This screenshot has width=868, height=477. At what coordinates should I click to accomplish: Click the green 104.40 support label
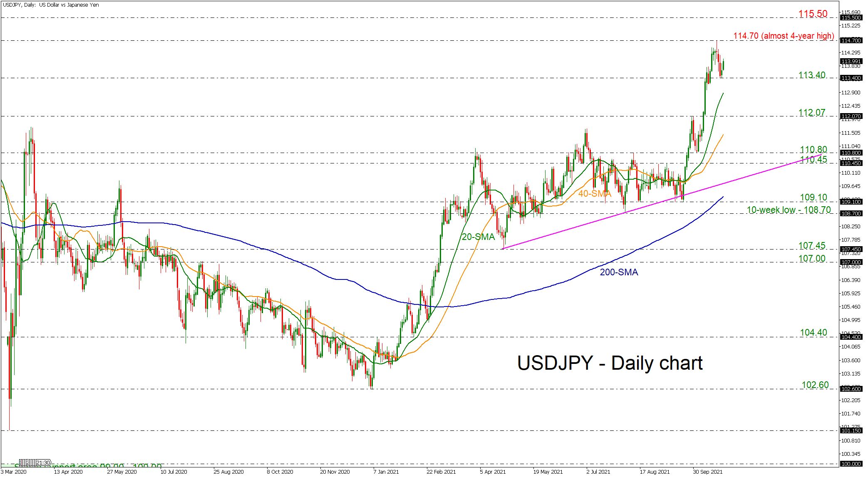tap(813, 333)
